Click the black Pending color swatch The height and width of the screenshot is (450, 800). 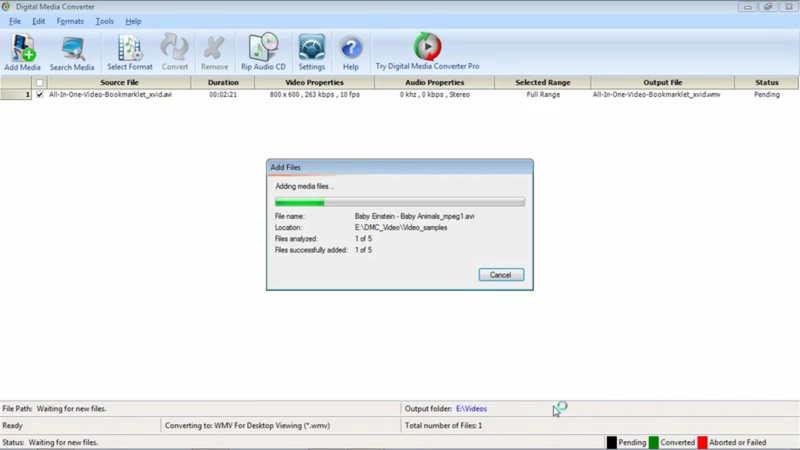[611, 442]
